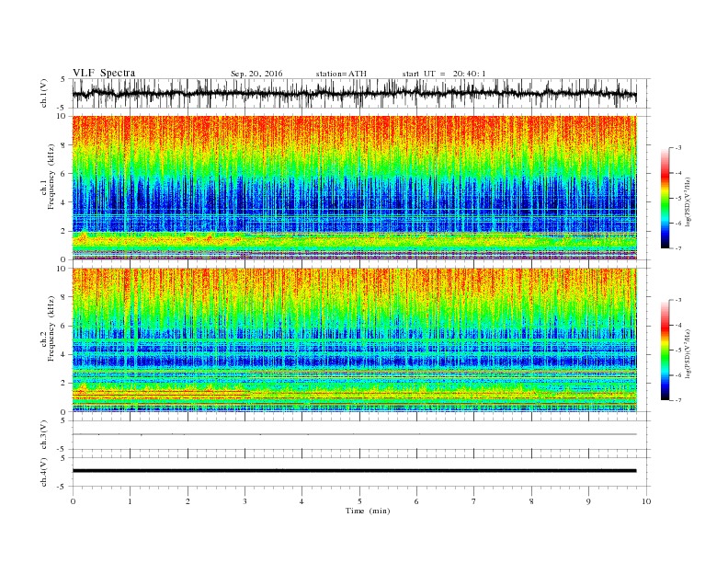Click the "-7" label on ch.2 color bar
This screenshot has height=563, width=728.
678,400
